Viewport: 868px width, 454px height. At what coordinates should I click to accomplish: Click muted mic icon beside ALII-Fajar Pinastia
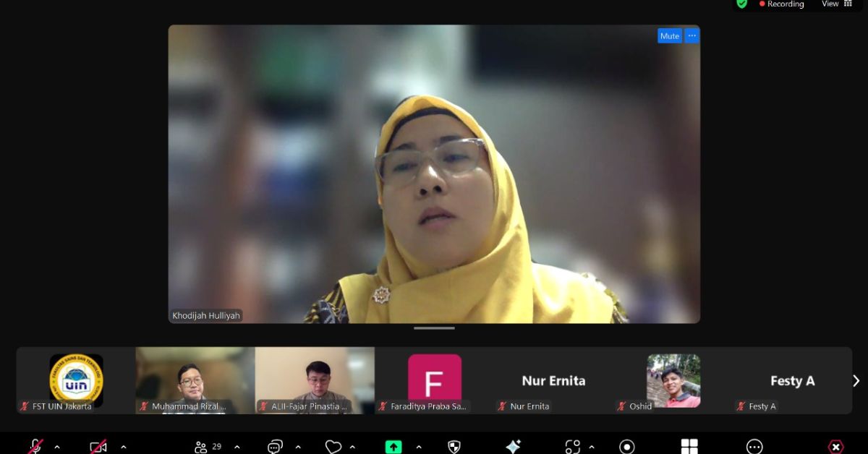tap(264, 406)
